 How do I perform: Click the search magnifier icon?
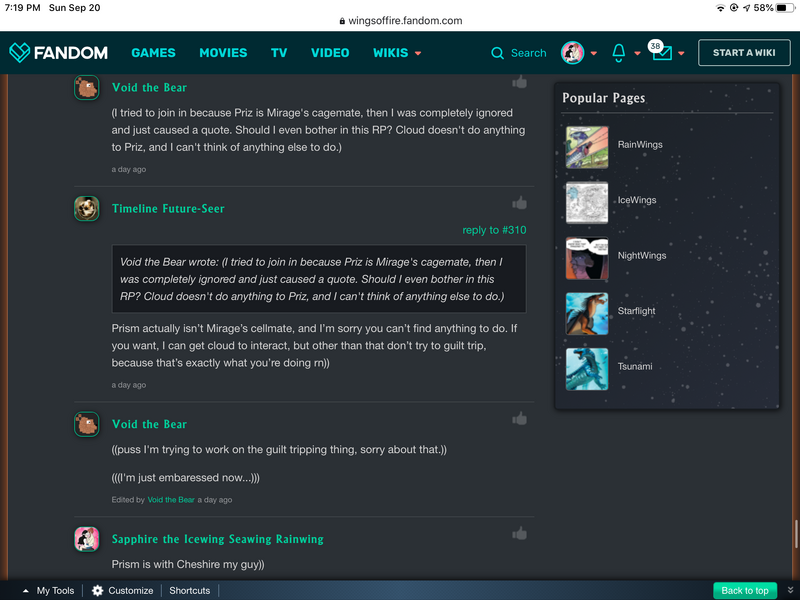pyautogui.click(x=497, y=53)
